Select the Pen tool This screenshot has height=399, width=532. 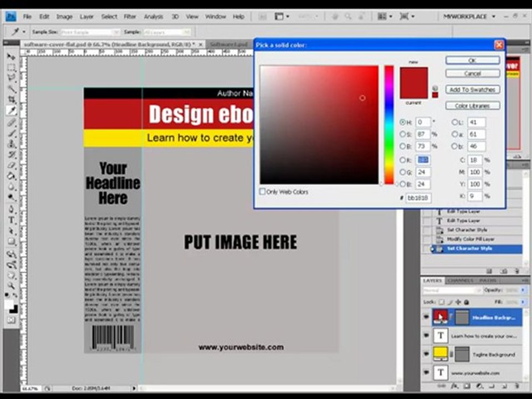pyautogui.click(x=11, y=209)
